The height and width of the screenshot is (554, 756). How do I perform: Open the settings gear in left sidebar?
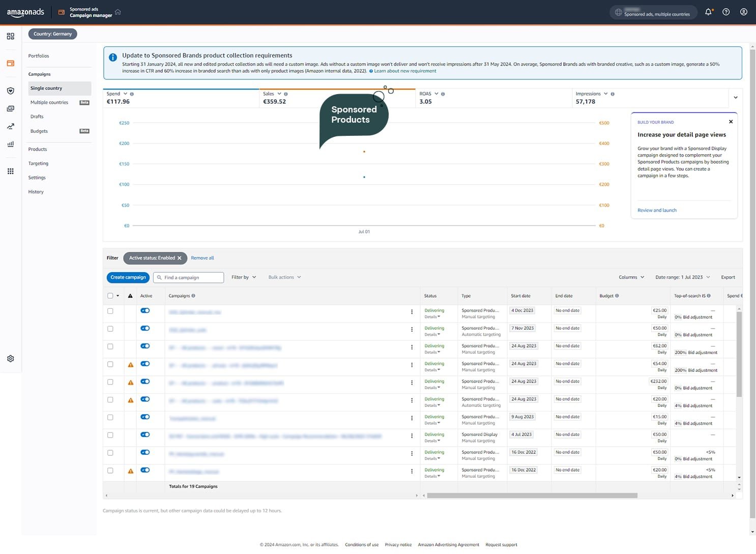click(11, 359)
